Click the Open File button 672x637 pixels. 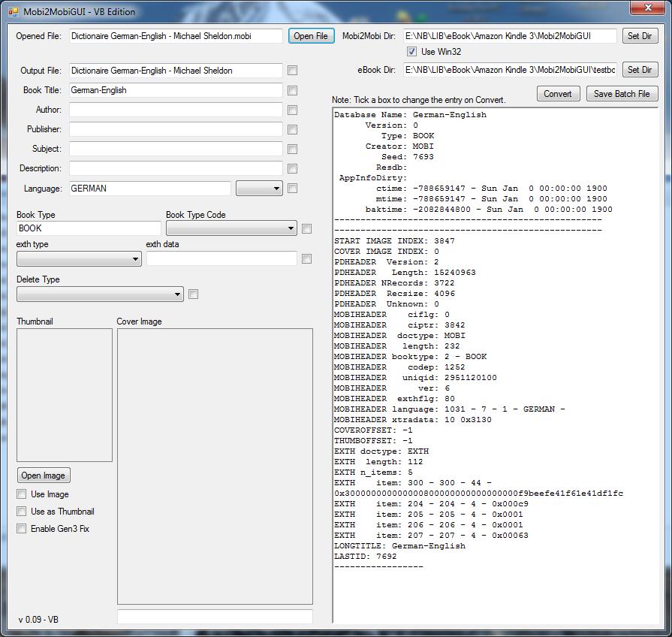tap(311, 36)
